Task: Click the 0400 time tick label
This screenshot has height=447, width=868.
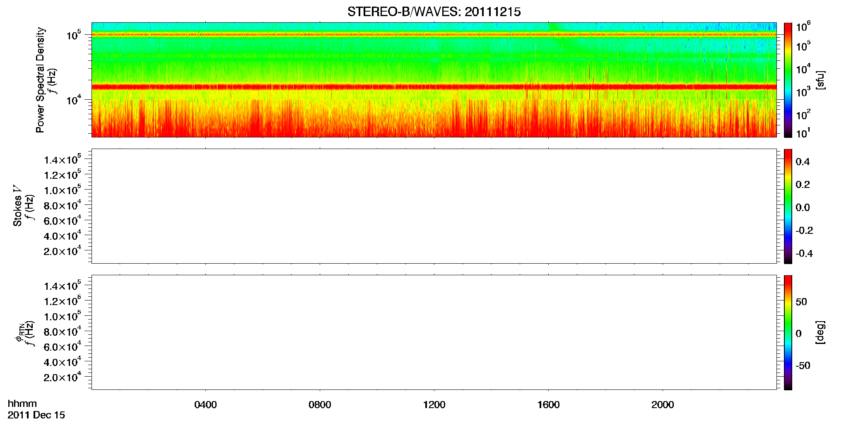Action: (205, 405)
